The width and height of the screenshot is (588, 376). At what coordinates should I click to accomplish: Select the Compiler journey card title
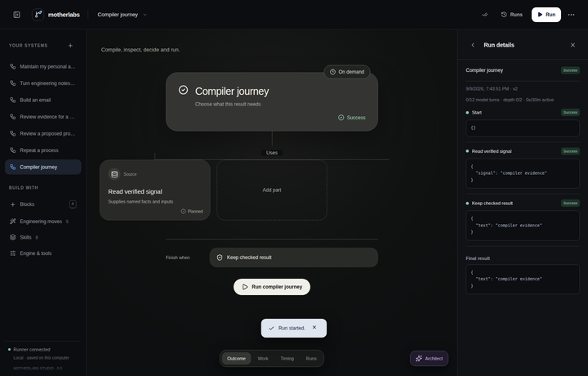pos(232,92)
